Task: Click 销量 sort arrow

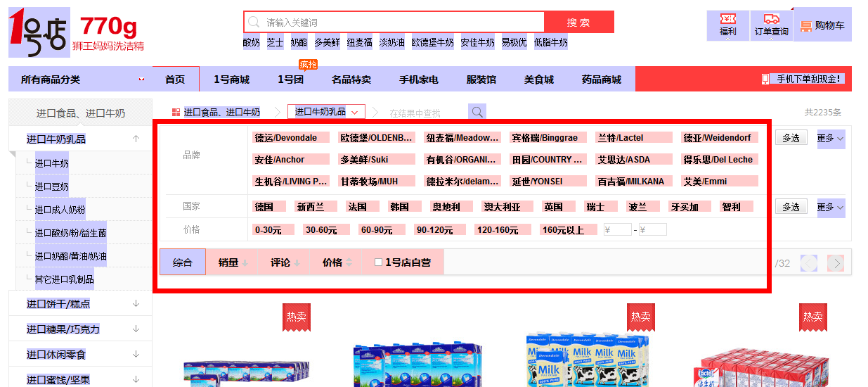Action: [x=245, y=263]
